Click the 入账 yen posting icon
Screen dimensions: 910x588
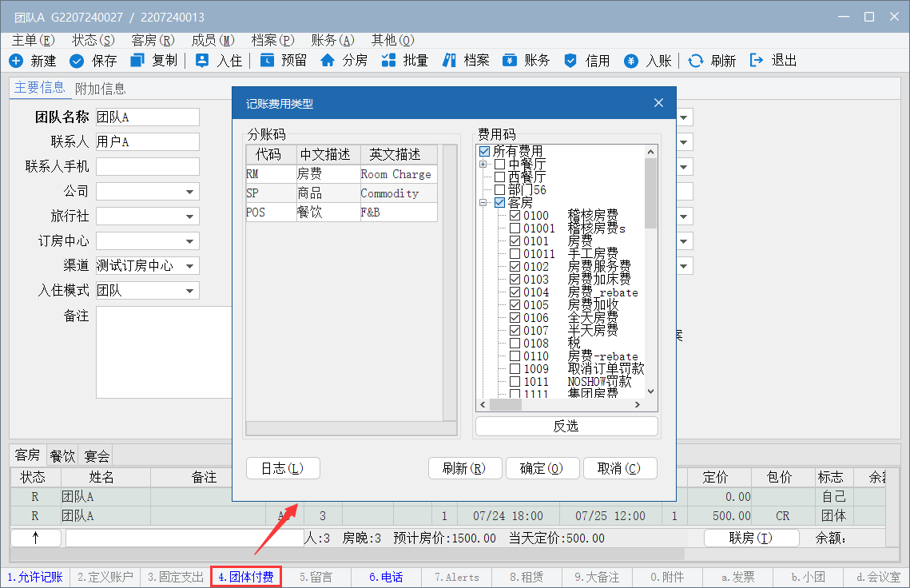(631, 61)
